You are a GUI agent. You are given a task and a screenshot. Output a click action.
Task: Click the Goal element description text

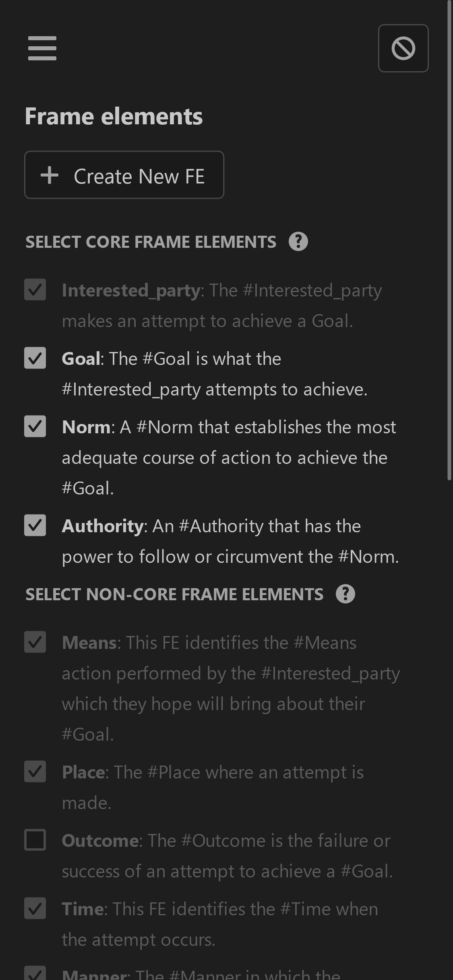click(x=215, y=374)
